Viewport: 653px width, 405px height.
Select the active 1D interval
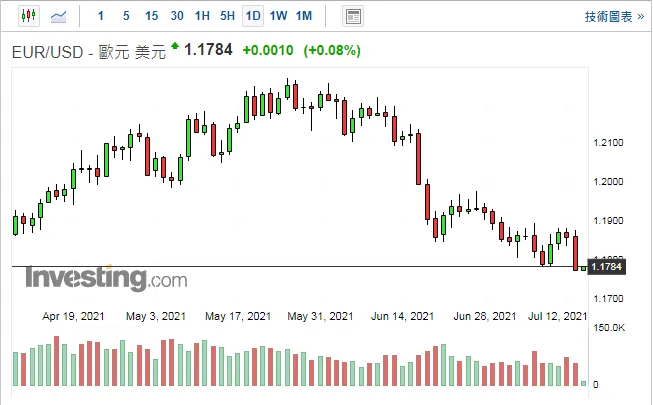253,16
